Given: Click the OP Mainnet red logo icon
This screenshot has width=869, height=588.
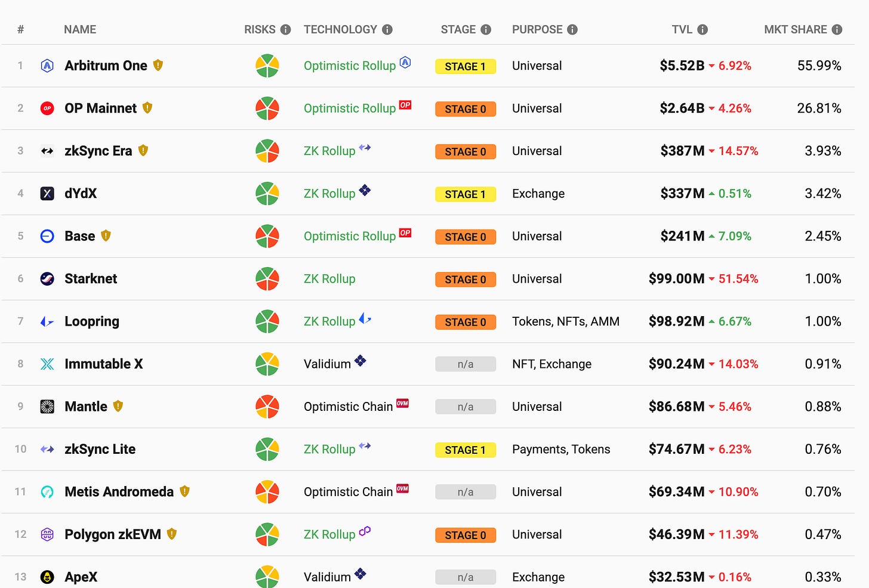Looking at the screenshot, I should pos(47,108).
